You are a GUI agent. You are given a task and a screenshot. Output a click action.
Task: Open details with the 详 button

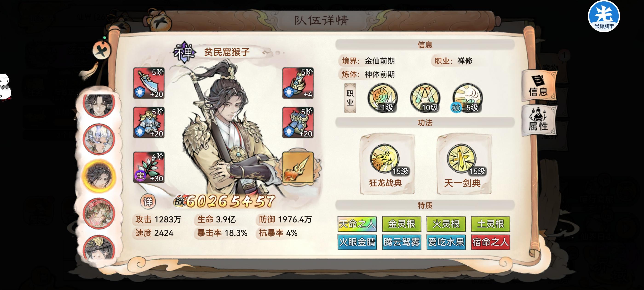click(x=148, y=201)
